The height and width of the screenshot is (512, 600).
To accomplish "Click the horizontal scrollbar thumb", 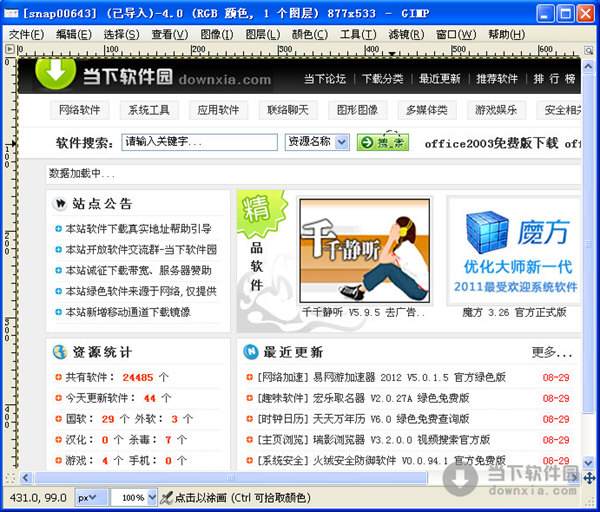I will coord(230,478).
